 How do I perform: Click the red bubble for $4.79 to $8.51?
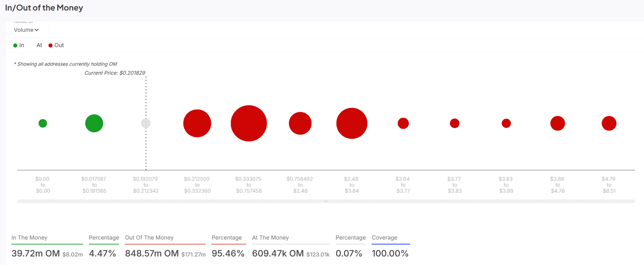point(609,123)
